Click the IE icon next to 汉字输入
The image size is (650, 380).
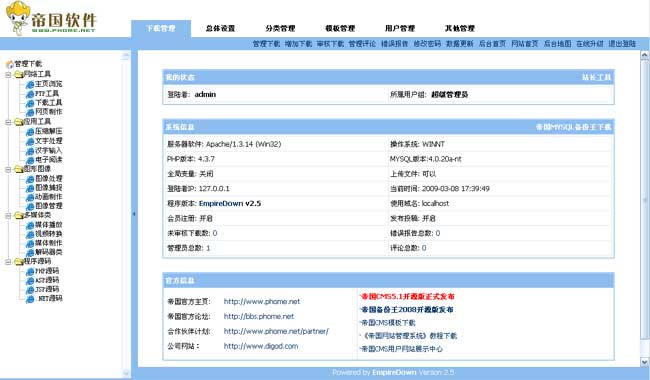coord(30,151)
